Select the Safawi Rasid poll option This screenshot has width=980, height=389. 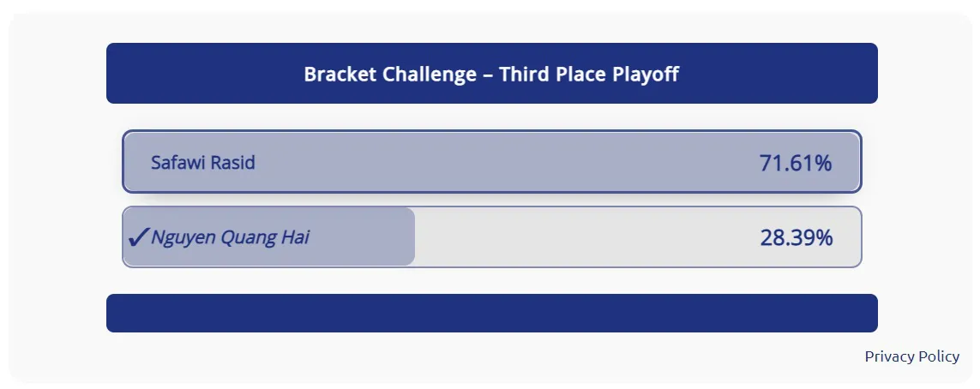(x=492, y=162)
